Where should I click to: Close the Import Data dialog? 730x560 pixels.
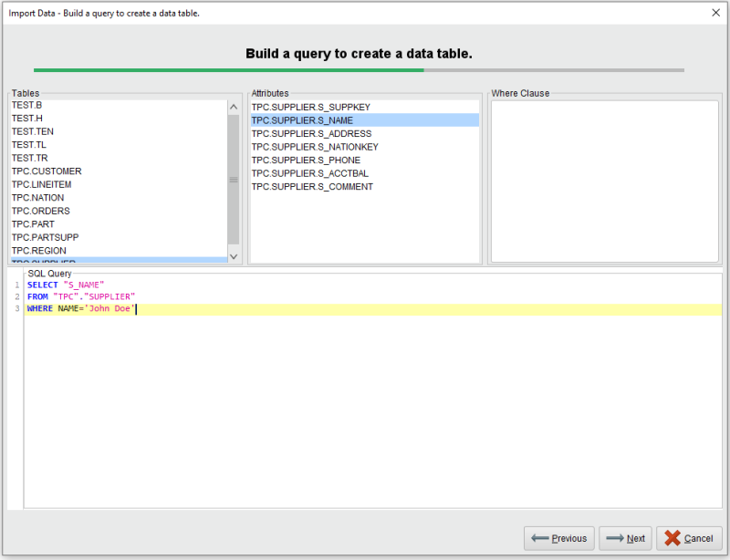(715, 13)
